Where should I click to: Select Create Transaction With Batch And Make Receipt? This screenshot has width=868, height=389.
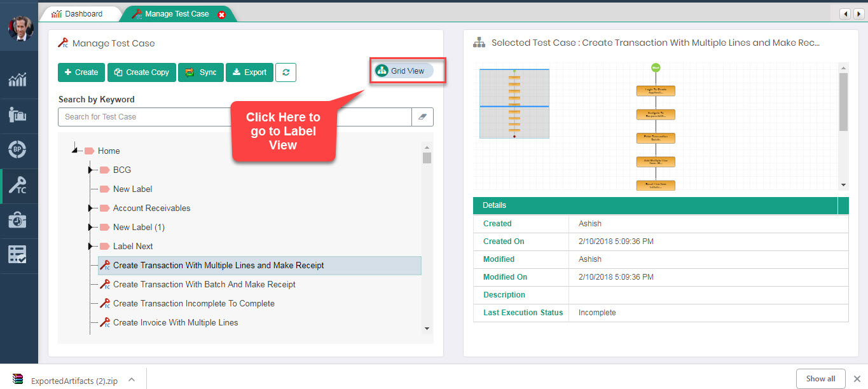[x=204, y=284]
